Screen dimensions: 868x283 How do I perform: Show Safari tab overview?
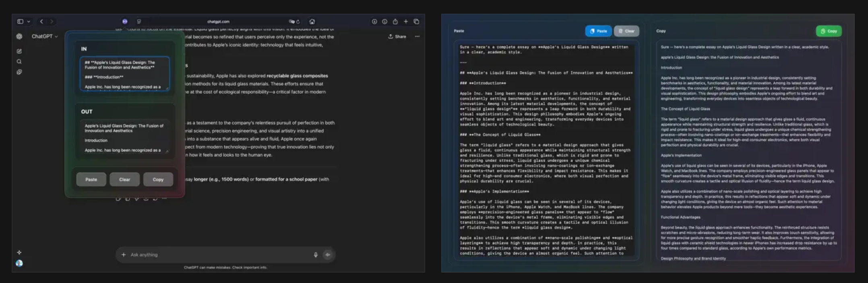point(416,21)
